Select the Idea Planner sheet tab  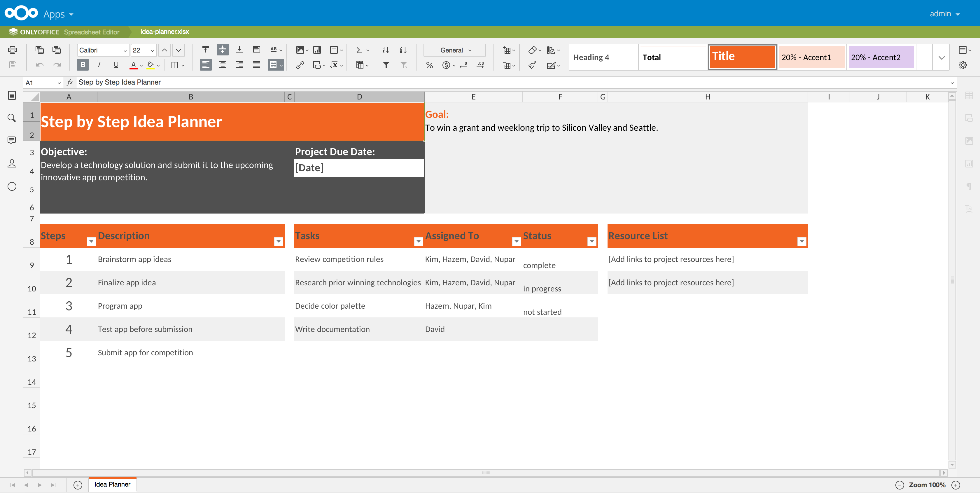[112, 484]
